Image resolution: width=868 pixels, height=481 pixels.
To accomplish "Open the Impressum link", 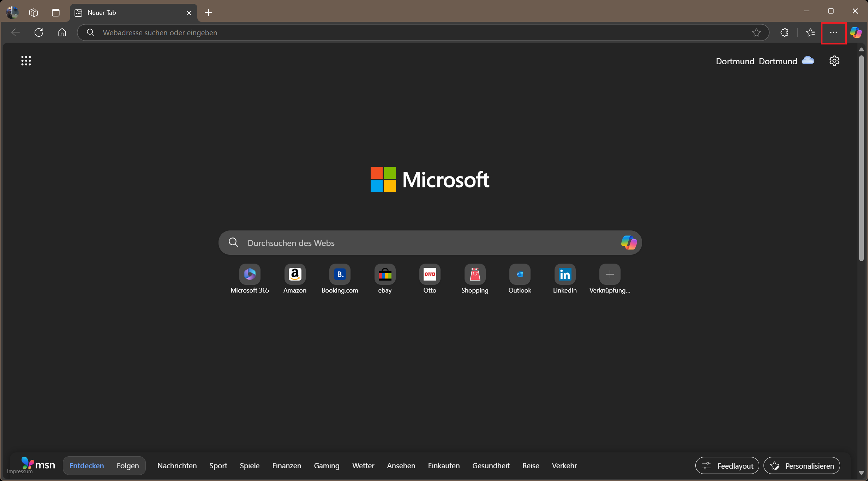I will (20, 472).
